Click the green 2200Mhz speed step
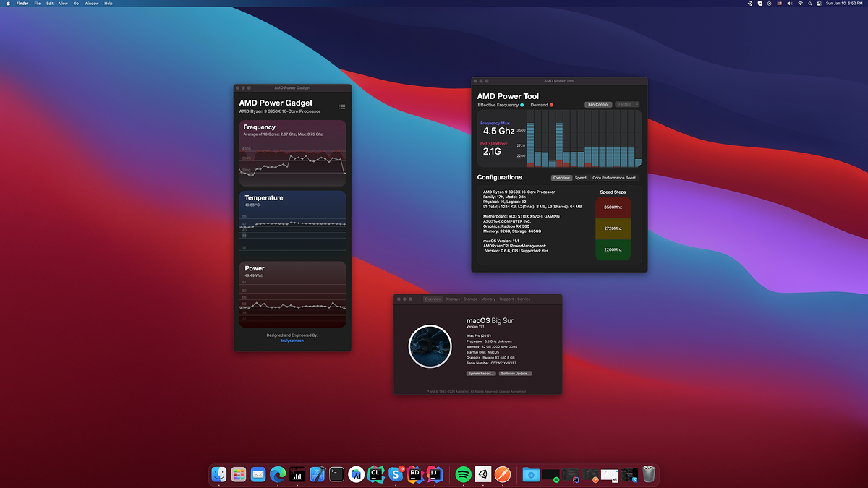The image size is (868, 488). tap(613, 249)
